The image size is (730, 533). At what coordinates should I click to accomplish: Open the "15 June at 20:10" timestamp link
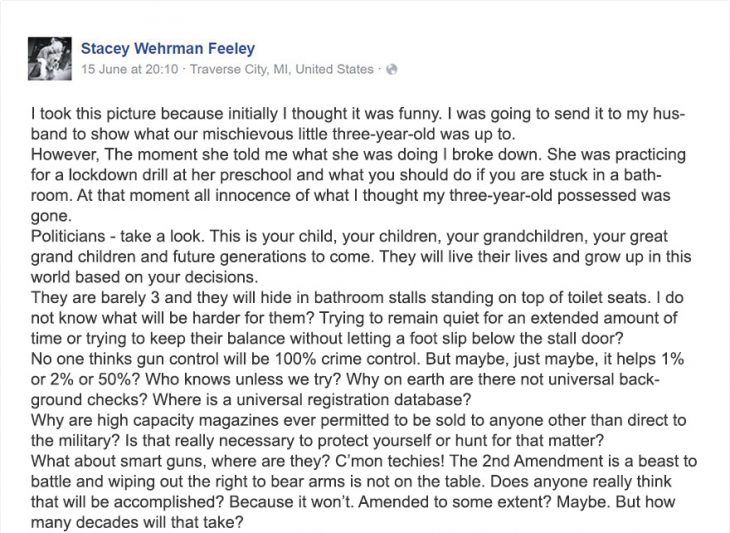(x=129, y=69)
